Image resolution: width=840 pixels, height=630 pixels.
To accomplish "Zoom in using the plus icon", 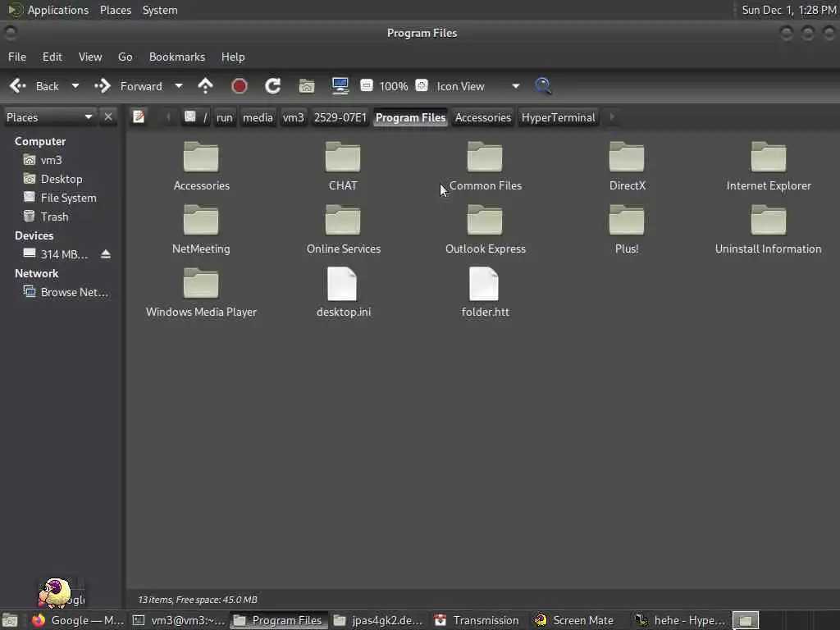I will click(x=422, y=85).
